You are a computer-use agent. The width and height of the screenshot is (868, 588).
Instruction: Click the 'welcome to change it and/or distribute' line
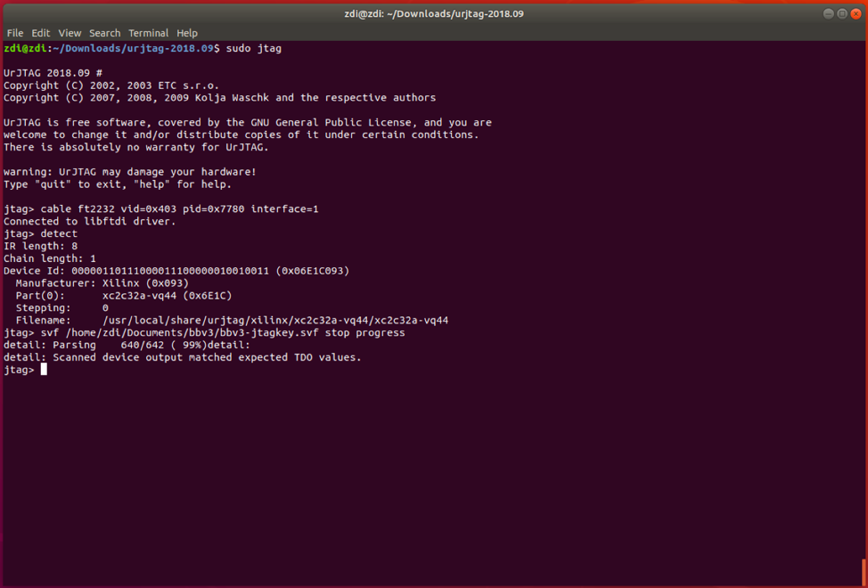tap(242, 135)
